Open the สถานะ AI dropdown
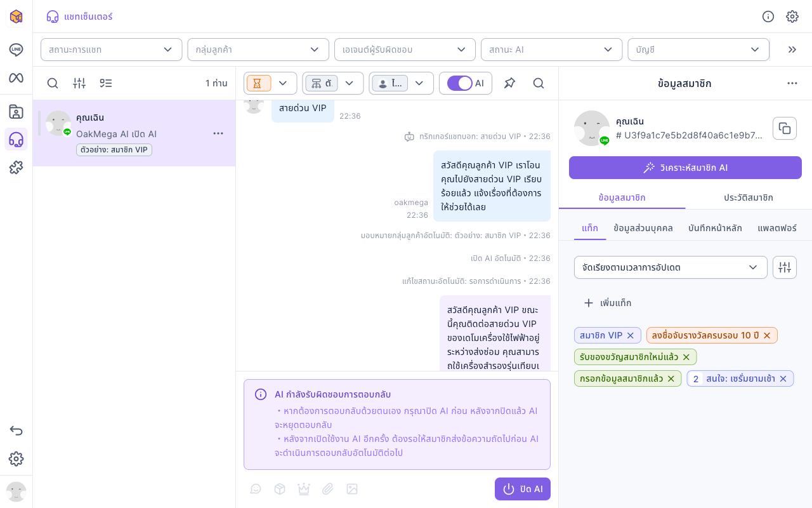 point(552,50)
